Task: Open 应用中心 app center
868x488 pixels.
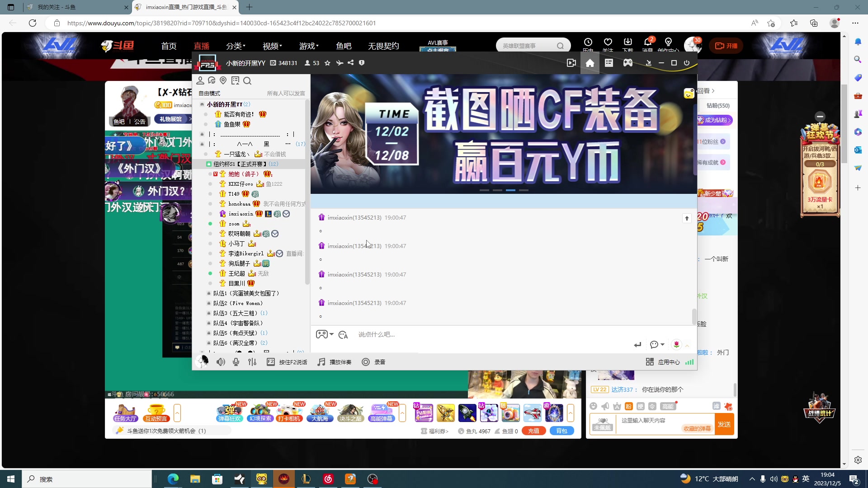Action: tap(663, 362)
